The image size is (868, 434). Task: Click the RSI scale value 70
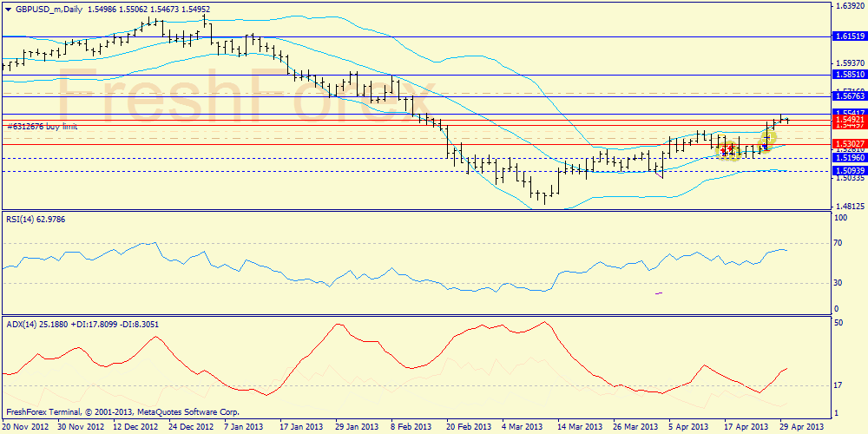point(838,245)
